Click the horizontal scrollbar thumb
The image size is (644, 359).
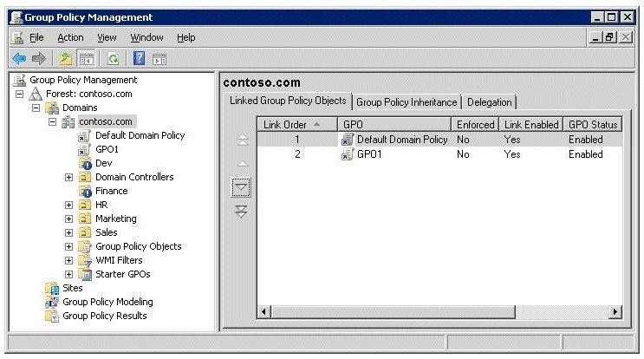(393, 312)
